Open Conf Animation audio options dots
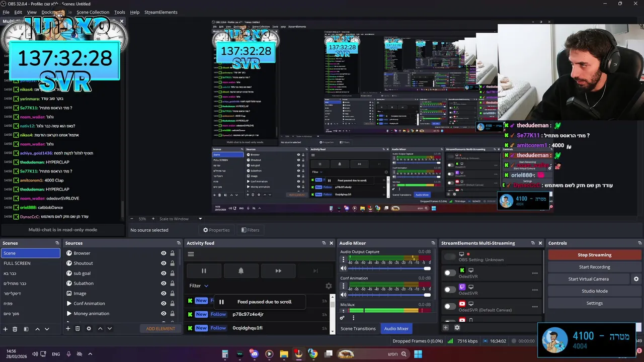The width and height of the screenshot is (644, 362). pos(344,286)
